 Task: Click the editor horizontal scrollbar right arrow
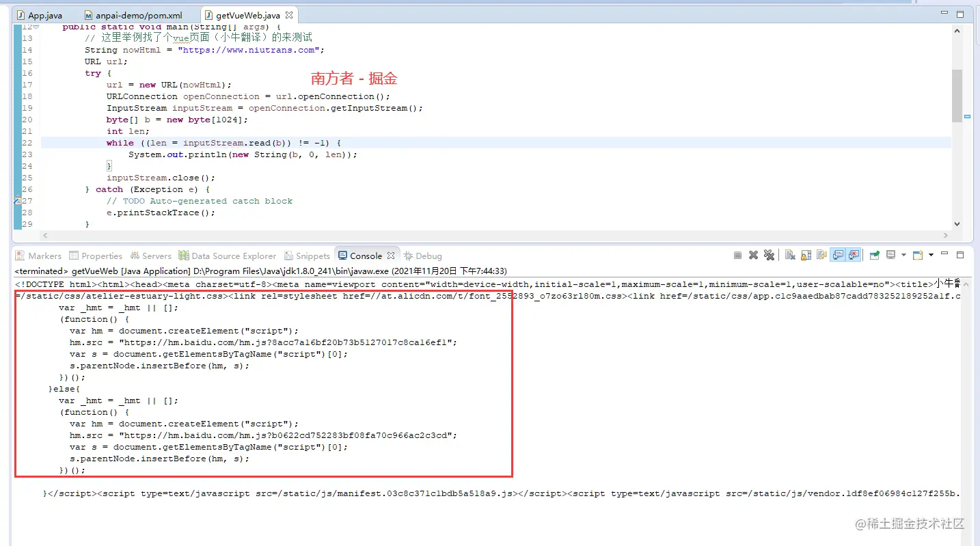point(947,235)
